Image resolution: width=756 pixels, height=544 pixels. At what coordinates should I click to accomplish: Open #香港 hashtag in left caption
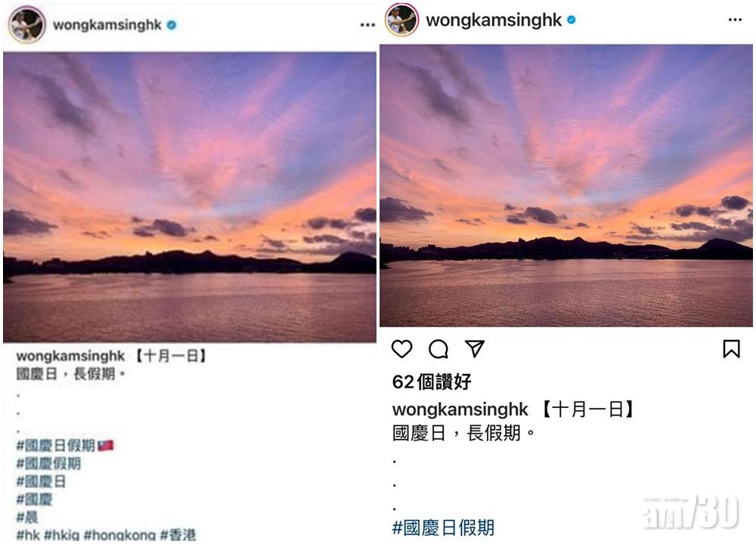point(178,535)
